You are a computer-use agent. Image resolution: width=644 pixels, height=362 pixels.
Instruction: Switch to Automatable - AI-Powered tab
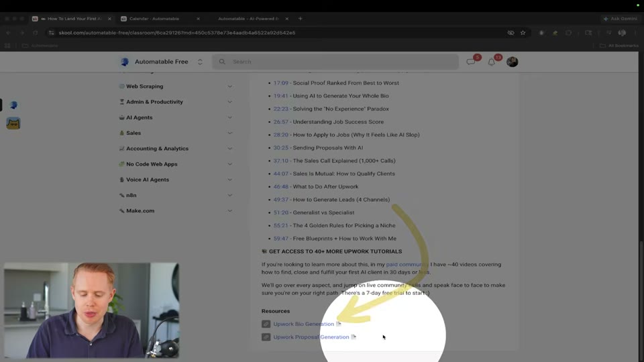pos(248,19)
